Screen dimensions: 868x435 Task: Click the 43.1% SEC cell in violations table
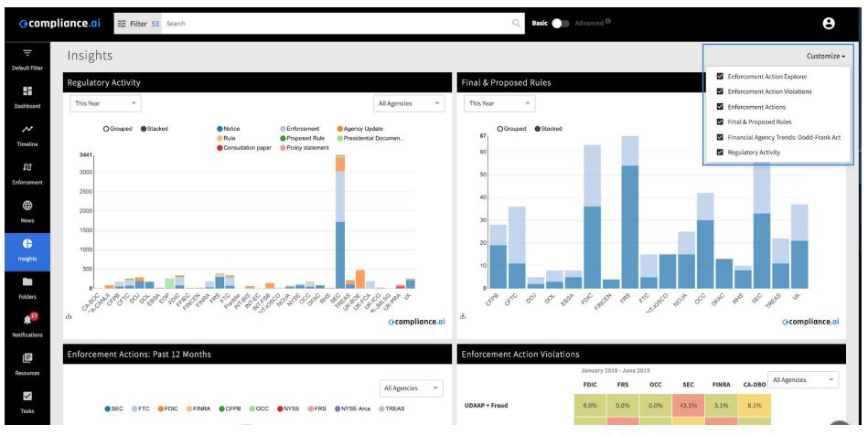(x=688, y=406)
